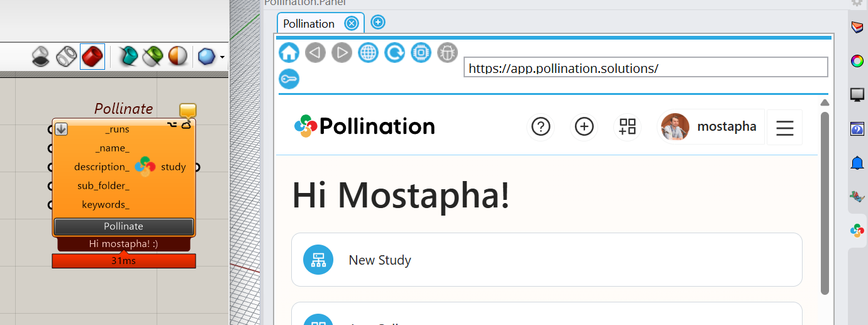Click the blue key icon
Image resolution: width=868 pixels, height=325 pixels.
(x=289, y=79)
